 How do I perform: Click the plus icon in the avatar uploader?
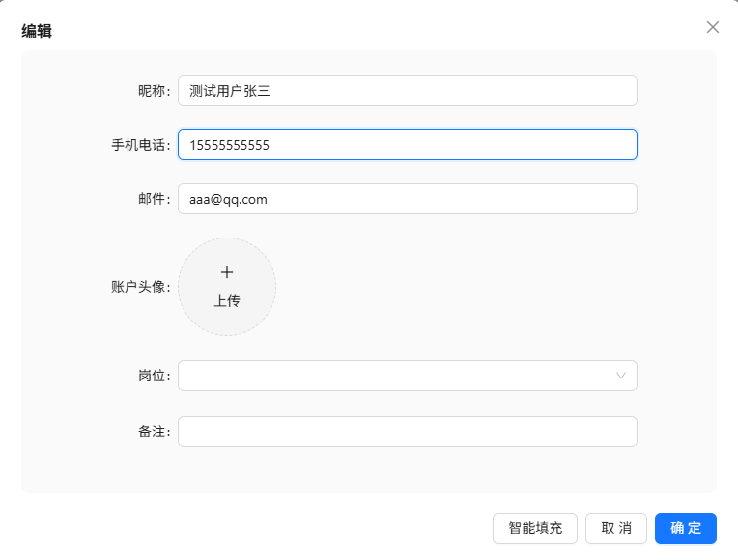[x=227, y=273]
